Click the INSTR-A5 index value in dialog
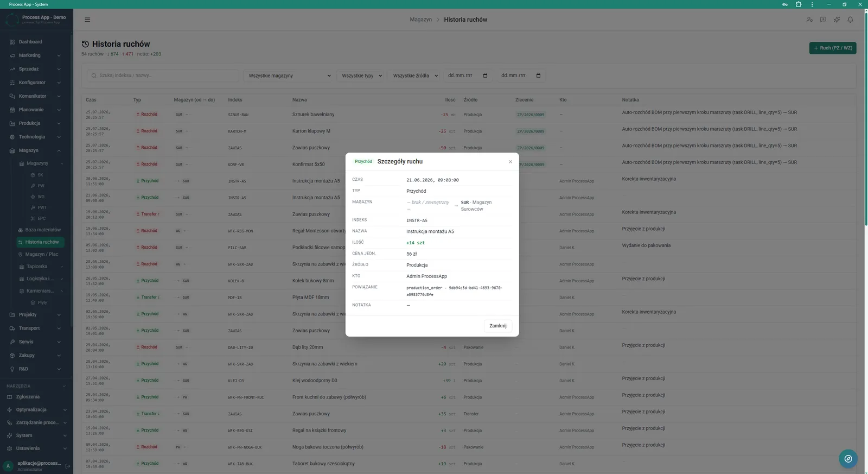 pyautogui.click(x=417, y=220)
